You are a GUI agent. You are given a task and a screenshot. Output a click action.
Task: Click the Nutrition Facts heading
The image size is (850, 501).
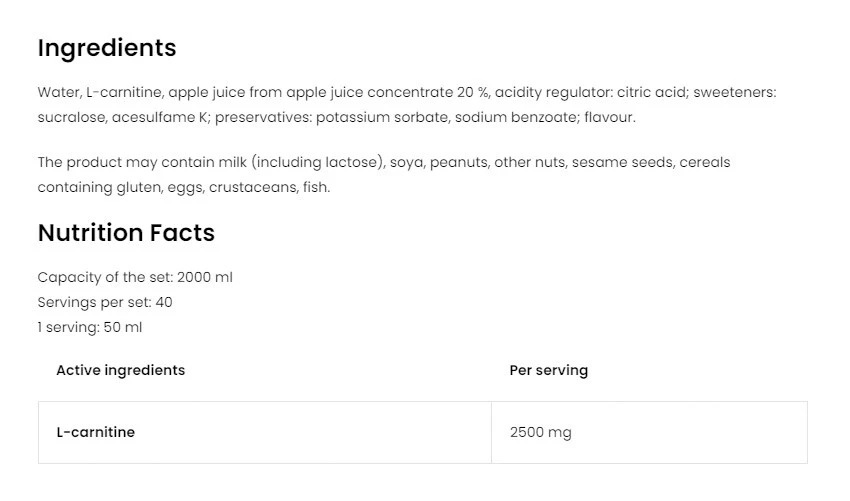coord(126,233)
